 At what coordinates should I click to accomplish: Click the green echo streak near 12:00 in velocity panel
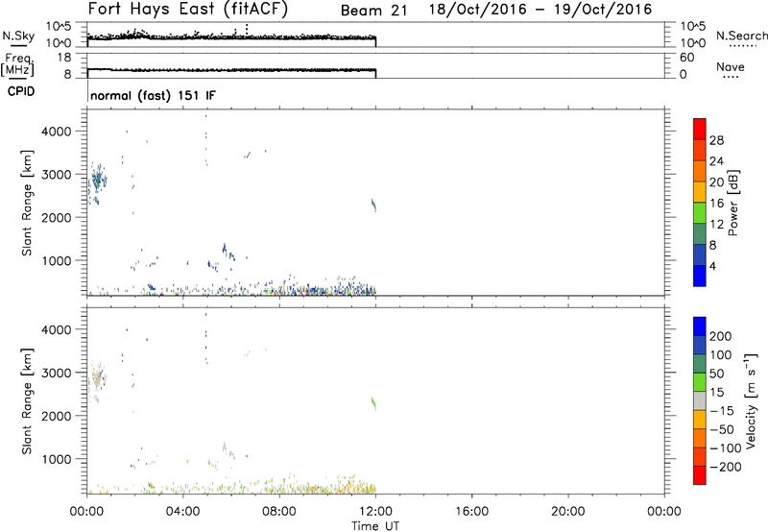pos(373,403)
